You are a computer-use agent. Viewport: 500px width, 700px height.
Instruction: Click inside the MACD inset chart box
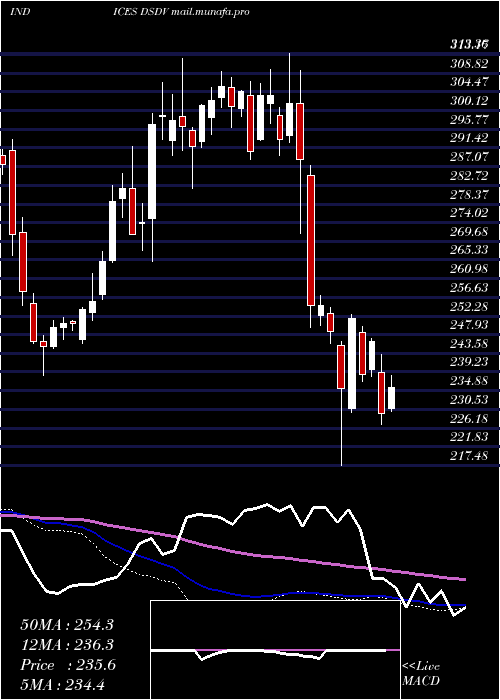point(275,650)
